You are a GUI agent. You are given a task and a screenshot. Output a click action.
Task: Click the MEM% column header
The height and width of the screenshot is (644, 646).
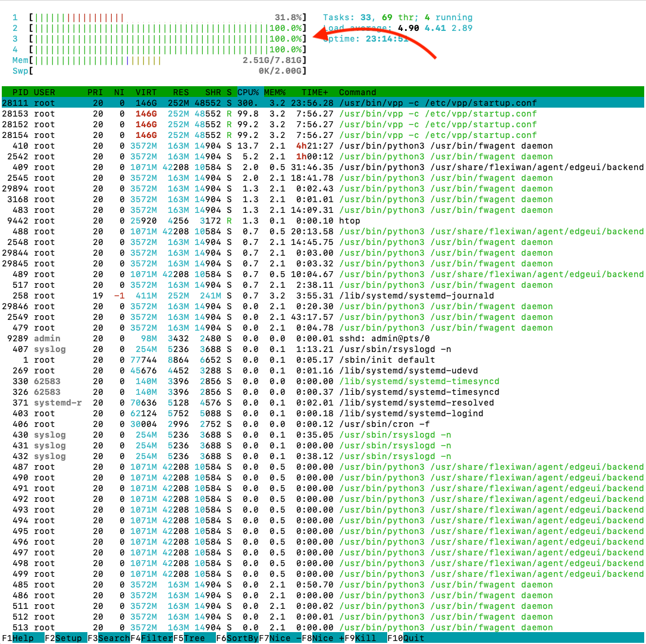pos(274,92)
